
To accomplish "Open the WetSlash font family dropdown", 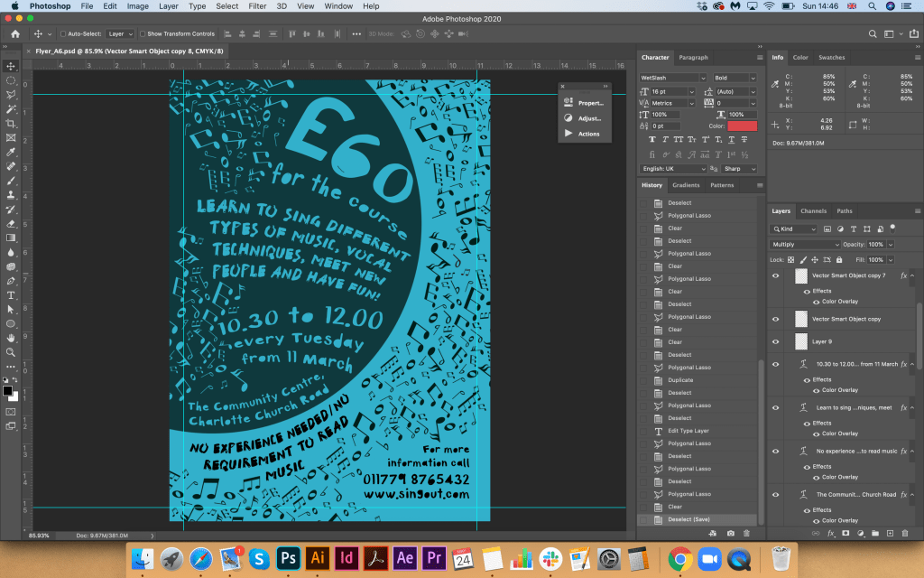I will tap(673, 78).
